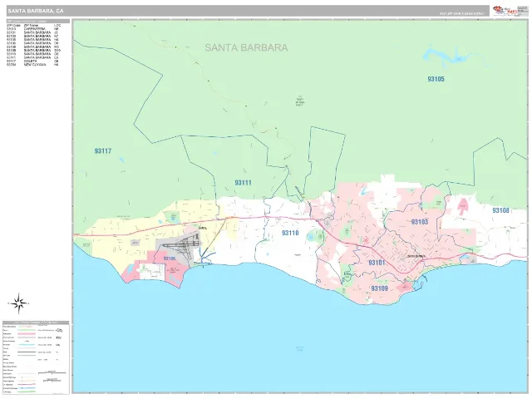Click the light blue water swatch in legend
This screenshot has width=532, height=399.
(x=27, y=345)
